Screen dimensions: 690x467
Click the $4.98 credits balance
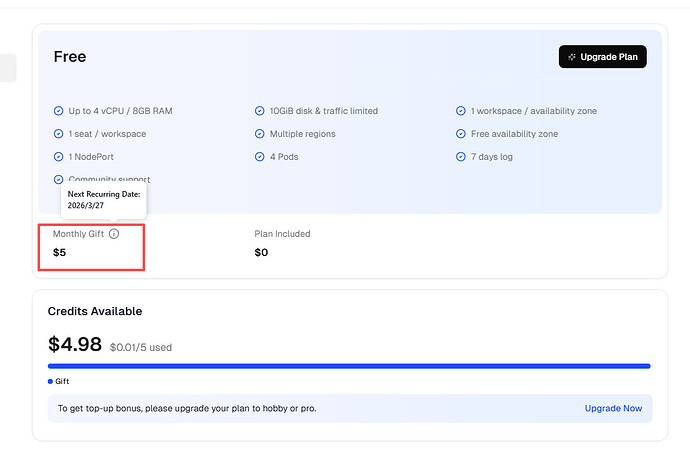75,344
